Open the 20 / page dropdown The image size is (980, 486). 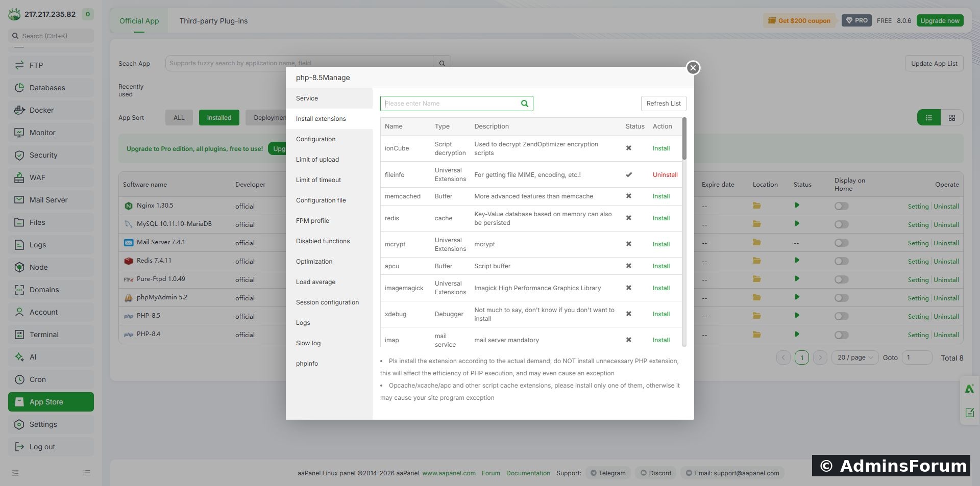click(855, 357)
